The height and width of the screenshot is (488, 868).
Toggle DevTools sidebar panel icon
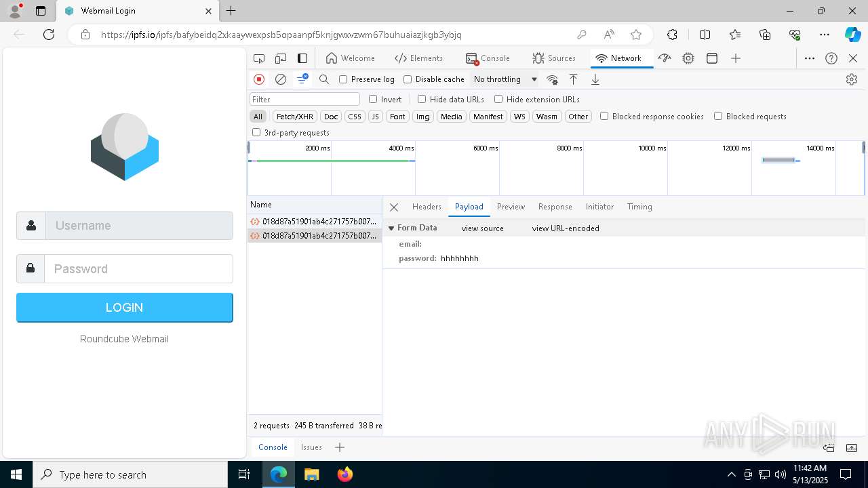[302, 58]
